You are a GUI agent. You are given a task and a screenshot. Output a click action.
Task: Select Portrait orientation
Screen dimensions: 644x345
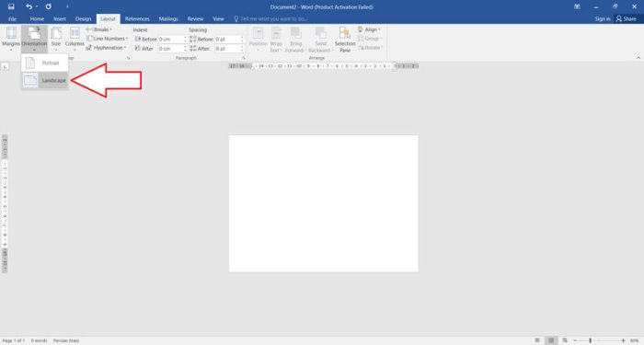[x=45, y=63]
